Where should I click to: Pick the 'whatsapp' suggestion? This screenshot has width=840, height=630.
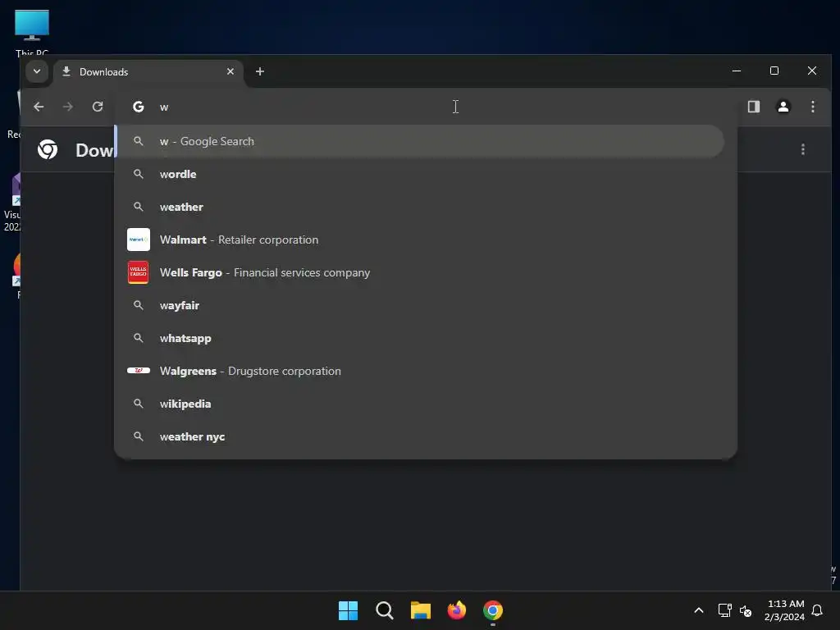420,338
